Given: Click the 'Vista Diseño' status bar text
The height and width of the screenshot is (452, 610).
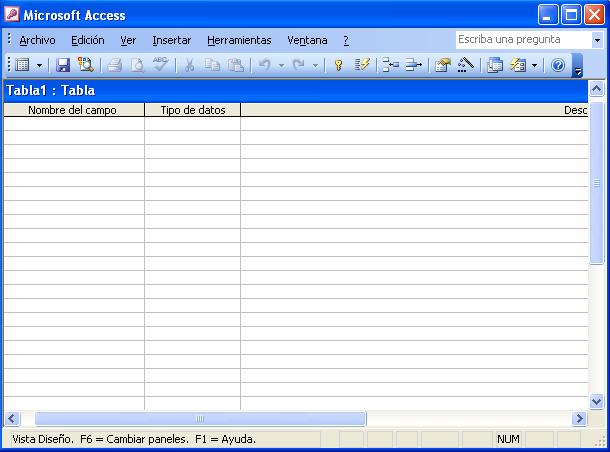Looking at the screenshot, I should [42, 439].
